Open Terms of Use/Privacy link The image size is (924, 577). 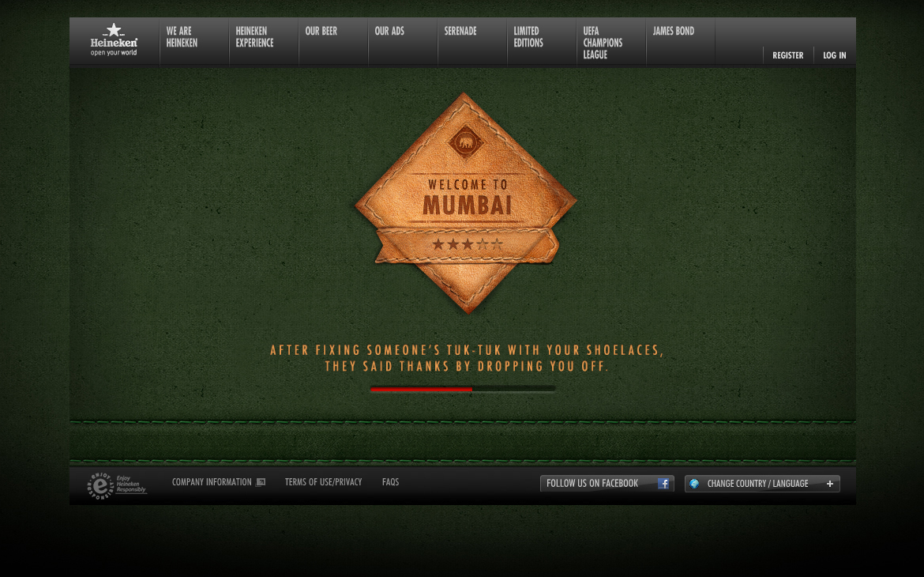click(x=324, y=482)
